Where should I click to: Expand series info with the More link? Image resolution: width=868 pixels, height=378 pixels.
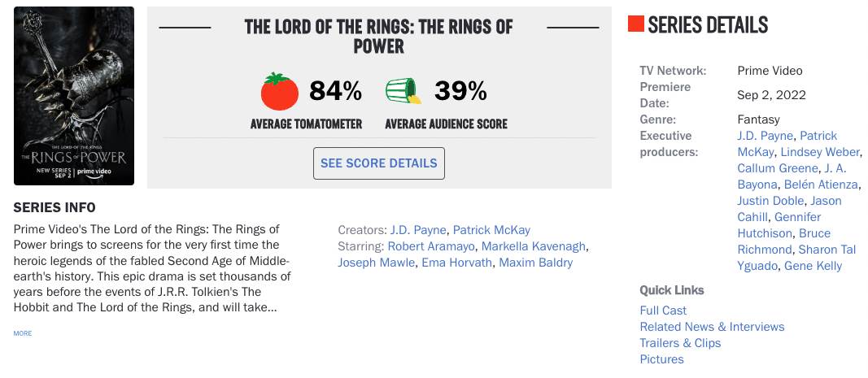click(x=23, y=333)
